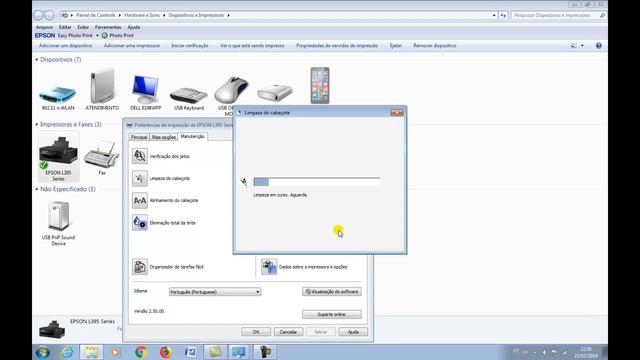Select the DELL E198WFP monitor icon
Image resolution: width=640 pixels, height=360 pixels.
[x=145, y=89]
